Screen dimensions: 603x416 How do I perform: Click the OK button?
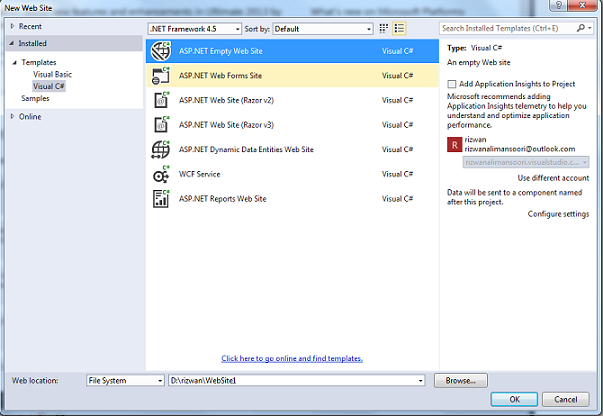[x=514, y=399]
